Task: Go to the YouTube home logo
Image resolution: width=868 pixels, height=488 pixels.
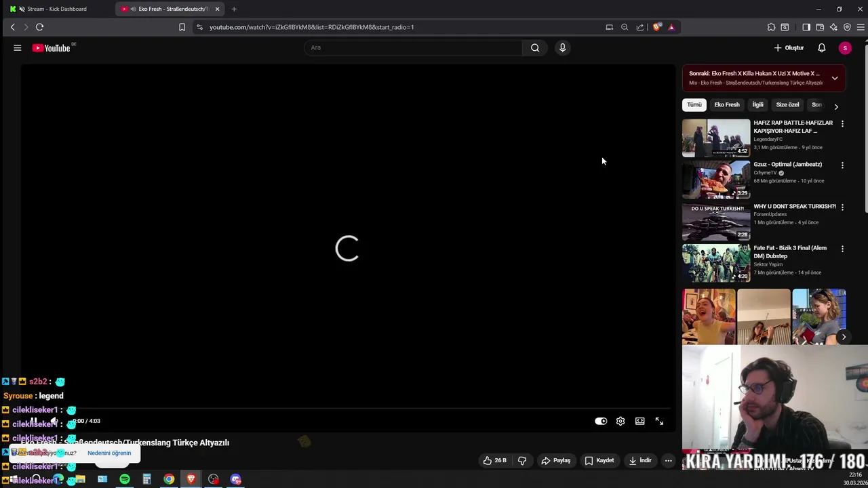Action: pos(53,47)
